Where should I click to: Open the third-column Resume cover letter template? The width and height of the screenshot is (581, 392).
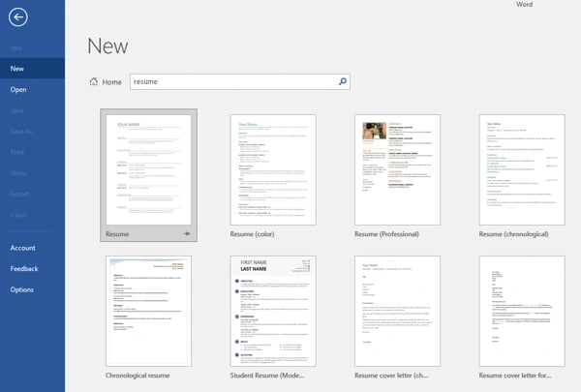click(398, 310)
